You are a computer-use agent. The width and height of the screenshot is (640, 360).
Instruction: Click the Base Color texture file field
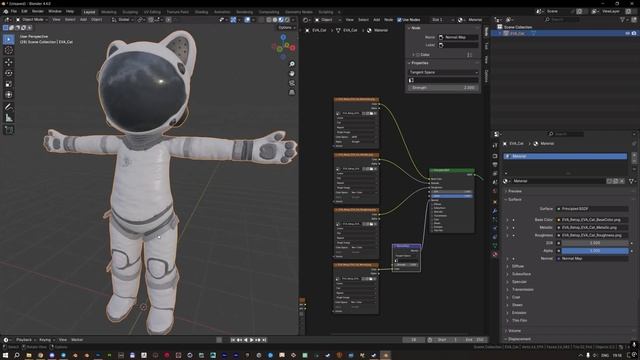(x=591, y=220)
